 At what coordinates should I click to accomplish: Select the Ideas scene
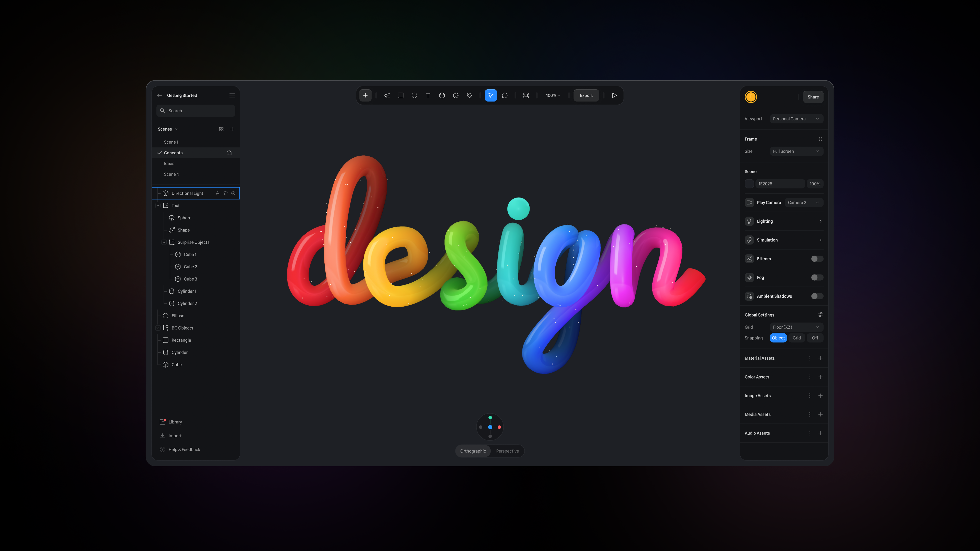169,164
